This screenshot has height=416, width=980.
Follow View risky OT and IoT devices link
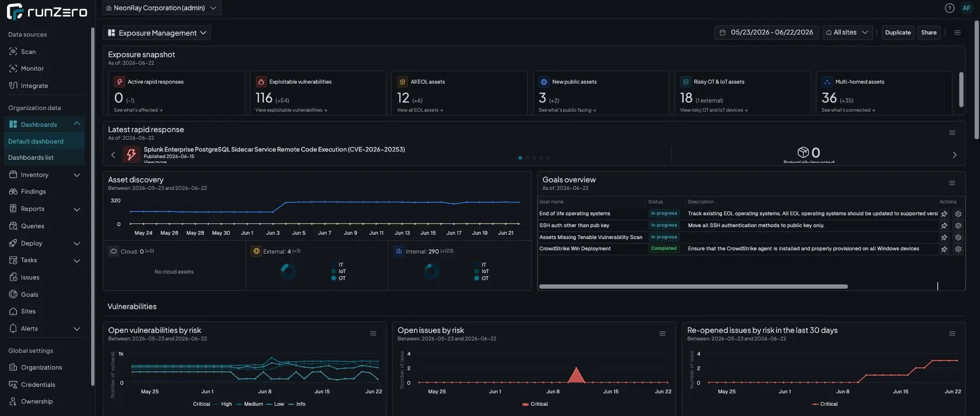pyautogui.click(x=714, y=110)
